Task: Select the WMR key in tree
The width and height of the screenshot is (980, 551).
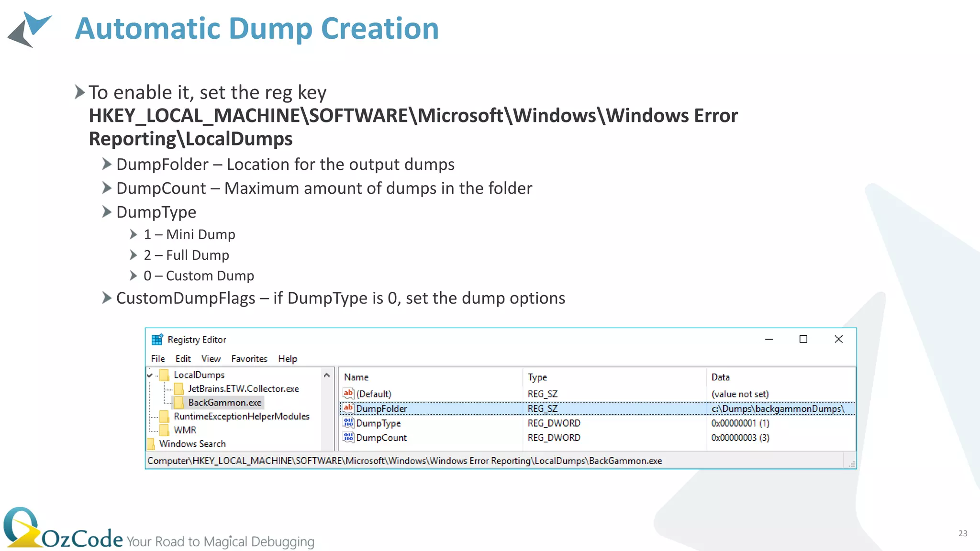Action: pos(185,430)
